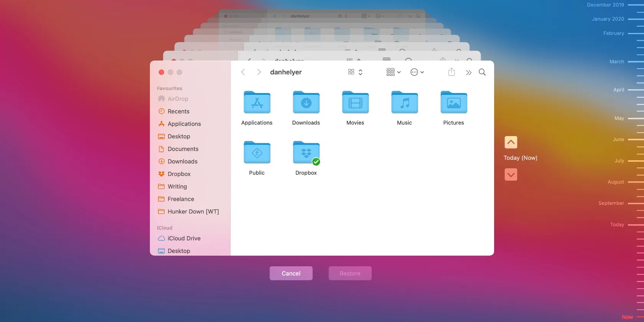Go back with the left arrow
644x322 pixels.
click(243, 72)
